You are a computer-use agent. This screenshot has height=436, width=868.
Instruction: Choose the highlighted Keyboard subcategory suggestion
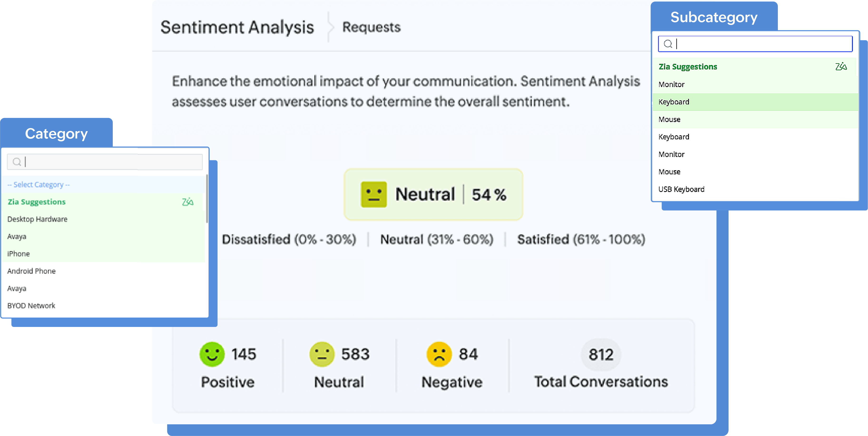tap(674, 102)
